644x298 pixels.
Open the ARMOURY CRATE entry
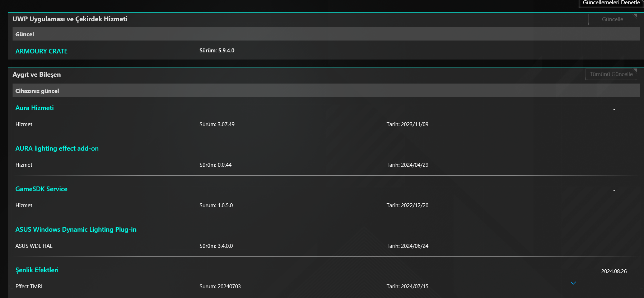click(41, 51)
